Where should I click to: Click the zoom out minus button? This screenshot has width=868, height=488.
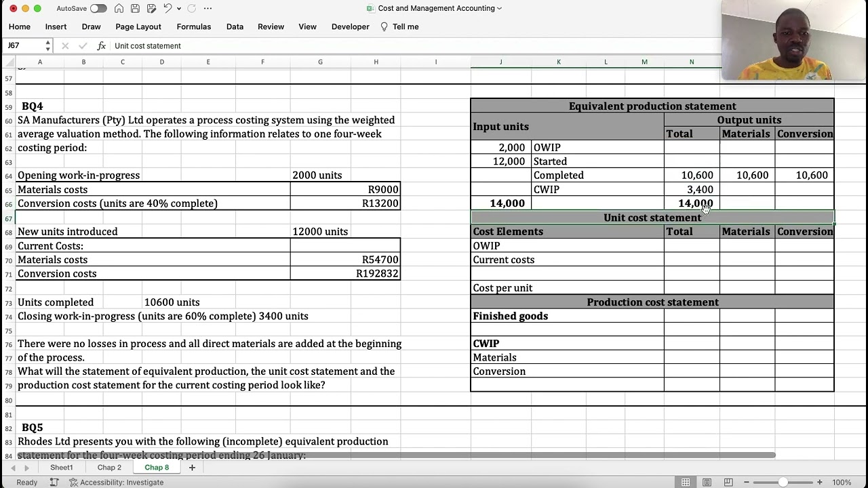[746, 483]
